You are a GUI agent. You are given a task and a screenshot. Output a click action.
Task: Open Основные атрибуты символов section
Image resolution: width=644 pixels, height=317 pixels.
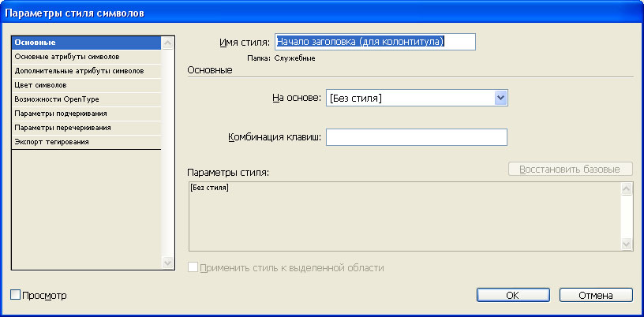point(87,57)
